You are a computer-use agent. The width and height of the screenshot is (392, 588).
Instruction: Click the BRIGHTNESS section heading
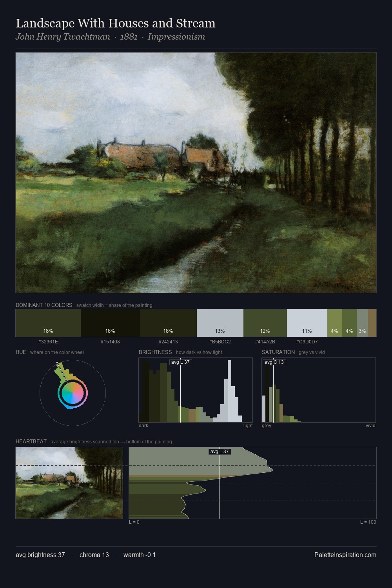coord(155,352)
